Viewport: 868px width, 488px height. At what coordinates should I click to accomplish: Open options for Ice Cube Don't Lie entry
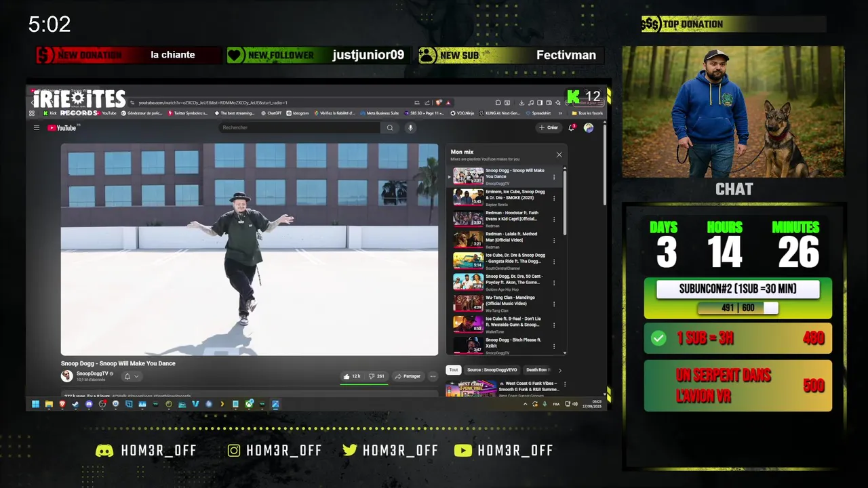pyautogui.click(x=554, y=325)
